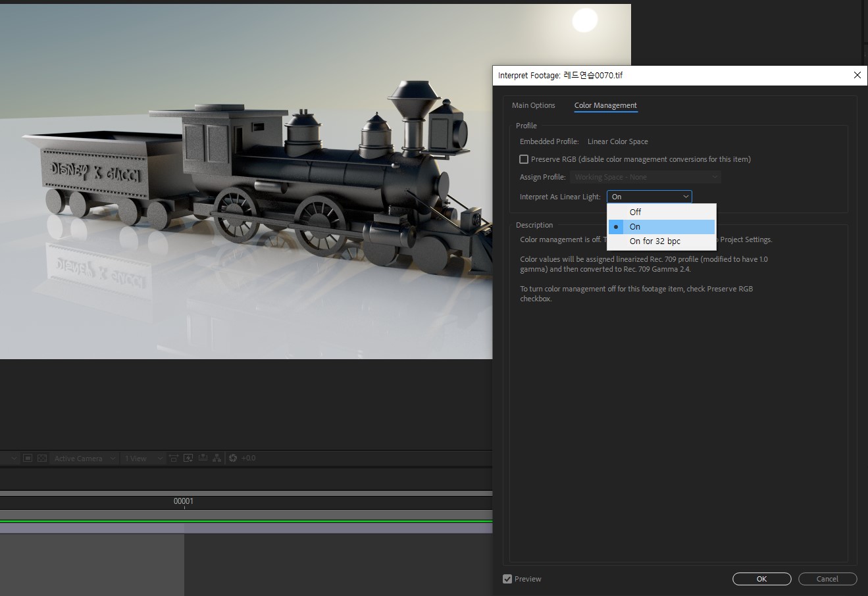The height and width of the screenshot is (596, 868).
Task: Open the dropdown arrow left of region icon
Action: click(13, 459)
